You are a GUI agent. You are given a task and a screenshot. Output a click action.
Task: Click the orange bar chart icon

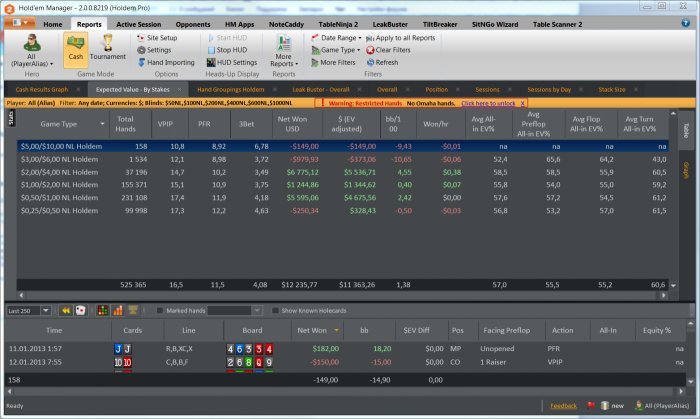pyautogui.click(x=117, y=311)
